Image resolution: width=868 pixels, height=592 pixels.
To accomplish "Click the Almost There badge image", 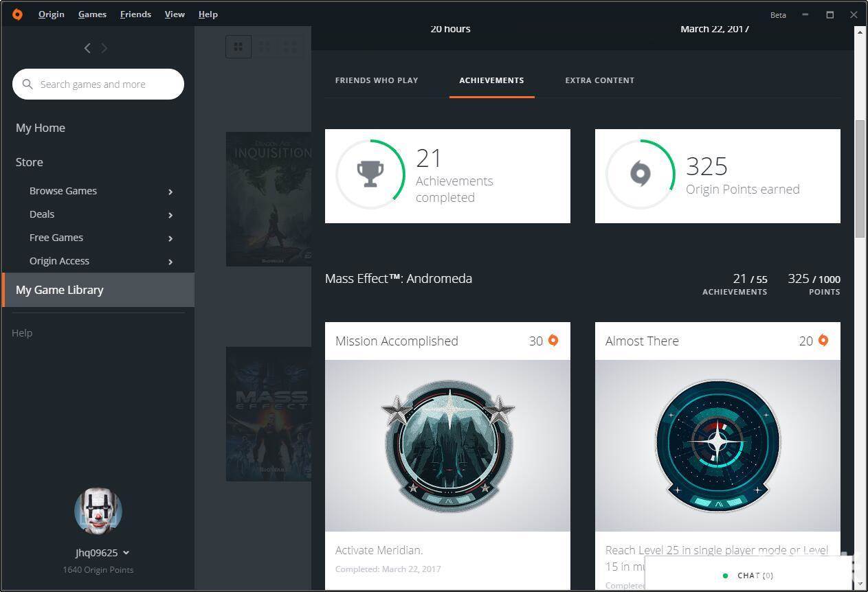I will pyautogui.click(x=717, y=445).
